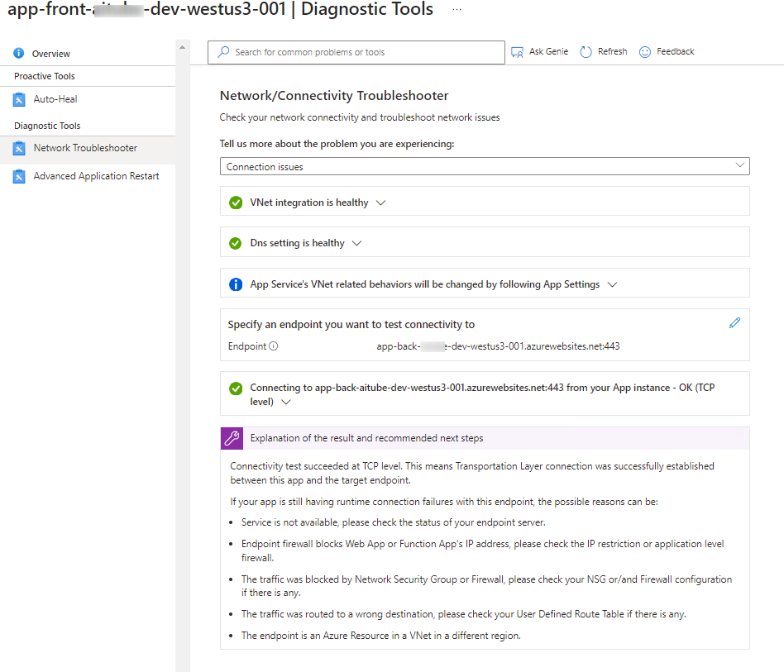Image resolution: width=784 pixels, height=672 pixels.
Task: Click the more options ellipsis in title
Action: tap(457, 10)
